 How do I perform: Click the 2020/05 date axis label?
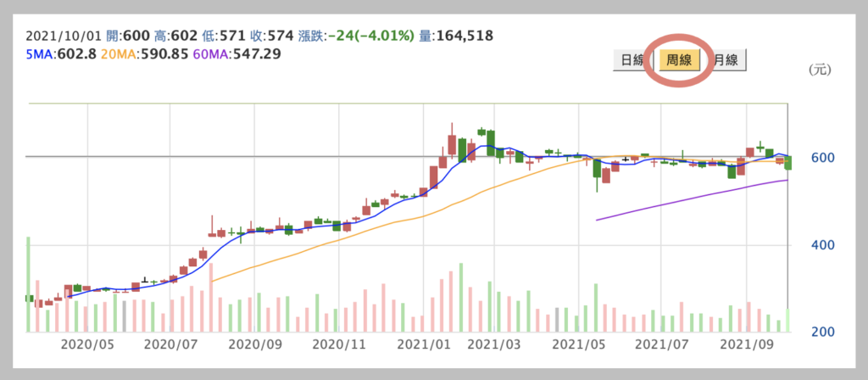coord(90,345)
